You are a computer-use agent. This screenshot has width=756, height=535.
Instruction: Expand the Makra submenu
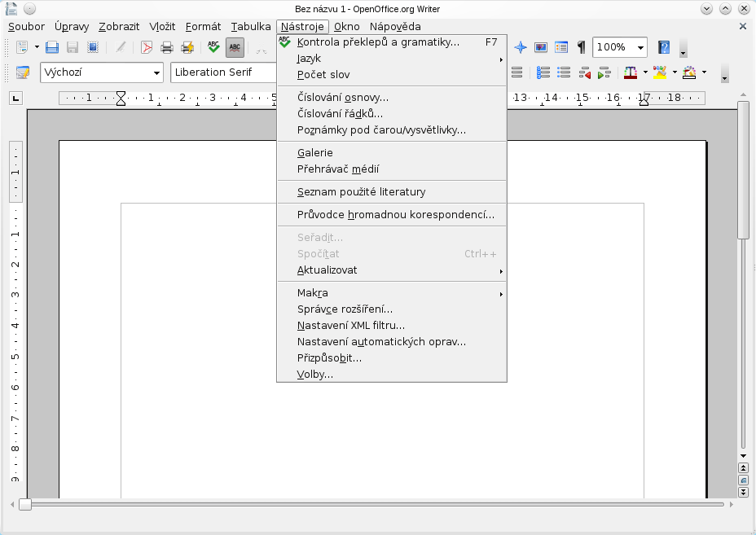pyautogui.click(x=392, y=293)
